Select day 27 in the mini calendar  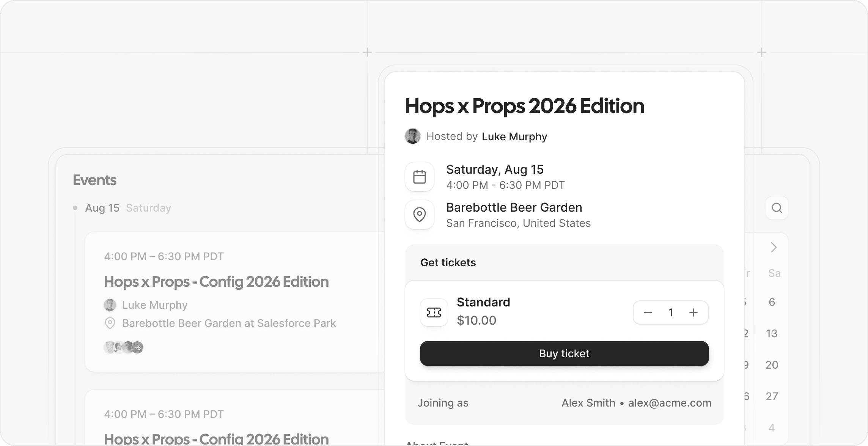tap(772, 396)
